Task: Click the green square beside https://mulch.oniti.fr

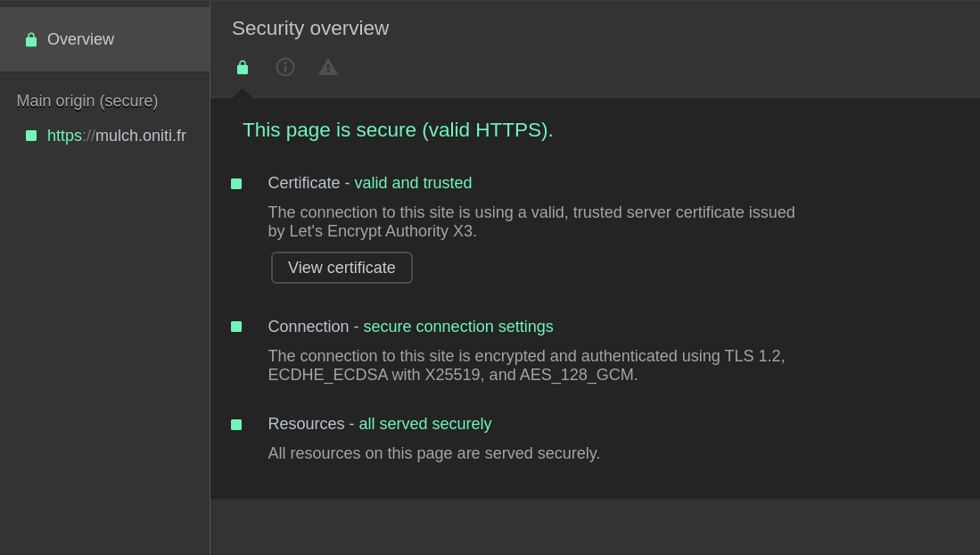Action: [x=31, y=136]
